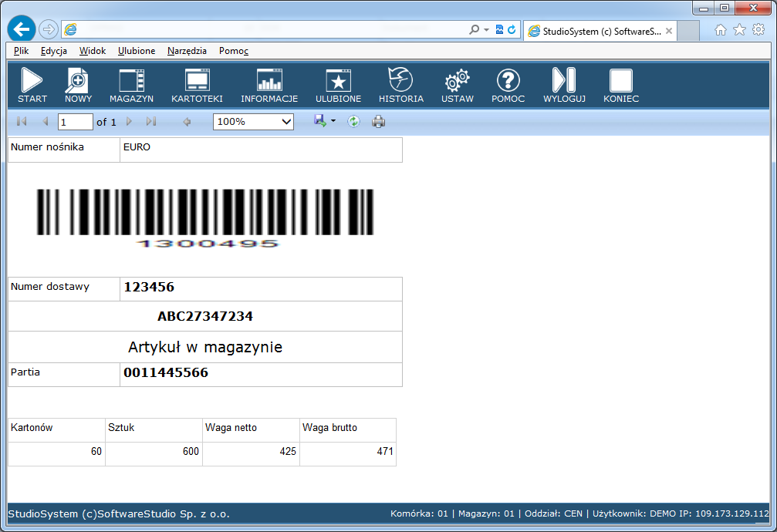Open the Edycja menu

[53, 51]
